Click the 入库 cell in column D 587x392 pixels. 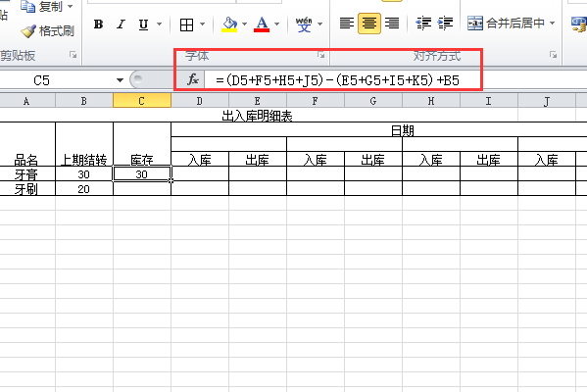tap(200, 160)
